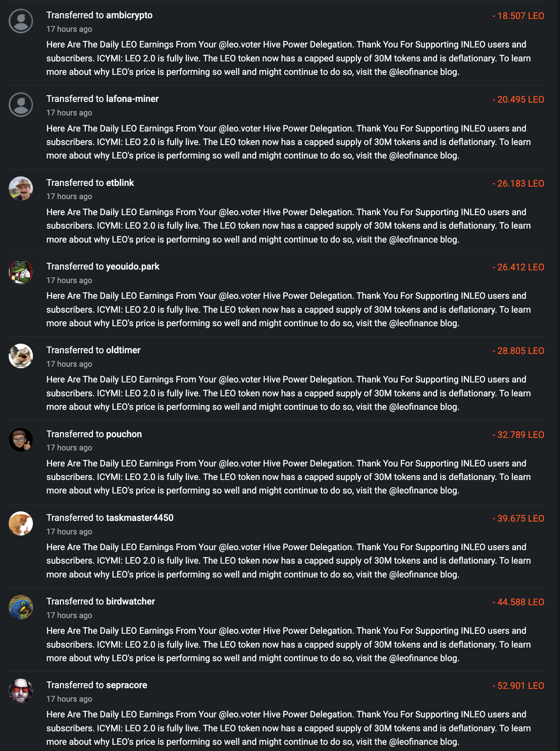Click the birdwatcher username link
The width and height of the screenshot is (560, 751).
[x=130, y=602]
